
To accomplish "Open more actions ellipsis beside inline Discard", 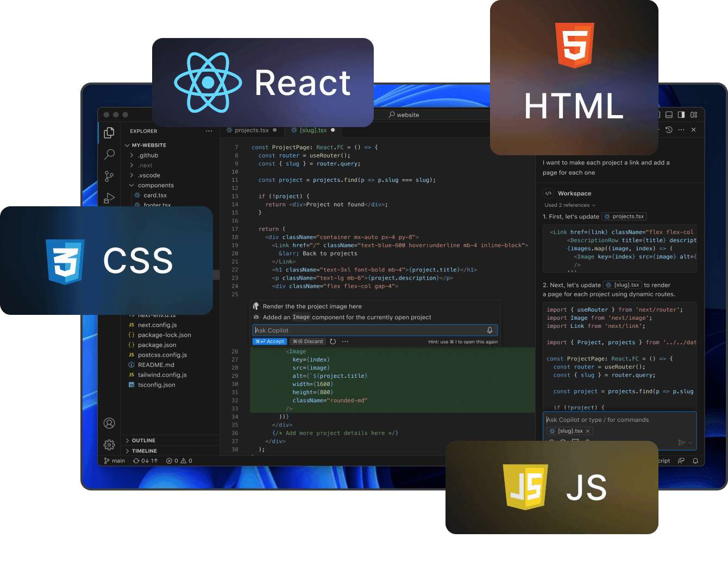I will pyautogui.click(x=345, y=341).
